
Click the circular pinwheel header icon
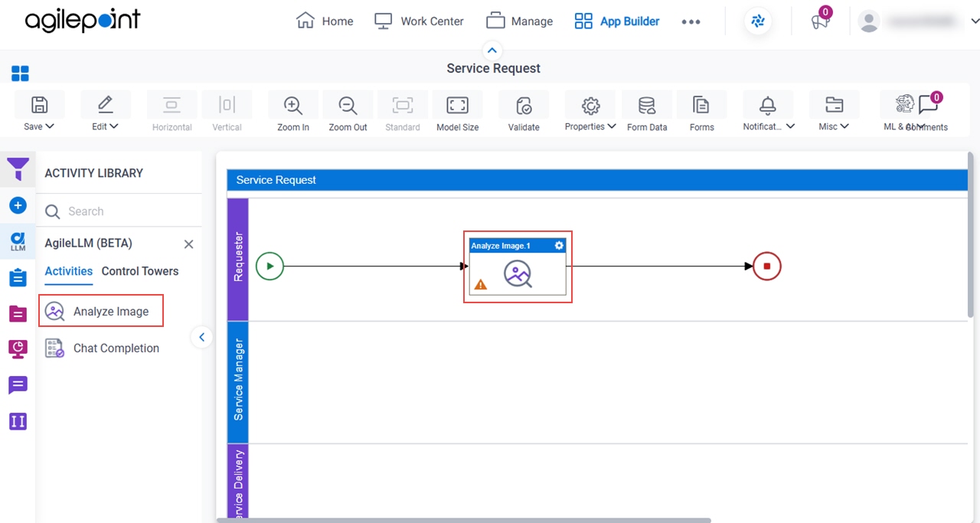(758, 21)
